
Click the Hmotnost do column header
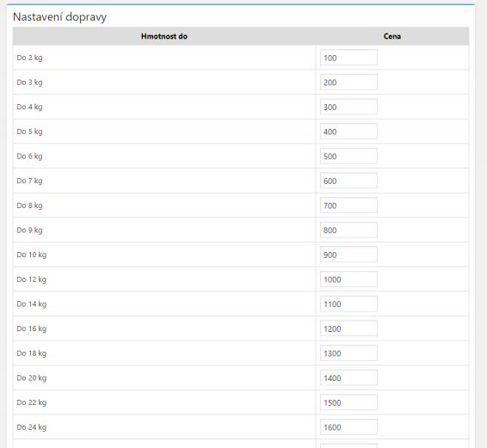[164, 36]
